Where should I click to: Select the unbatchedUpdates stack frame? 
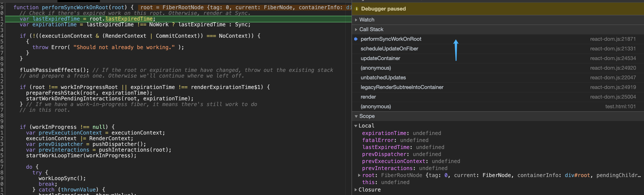coord(383,78)
